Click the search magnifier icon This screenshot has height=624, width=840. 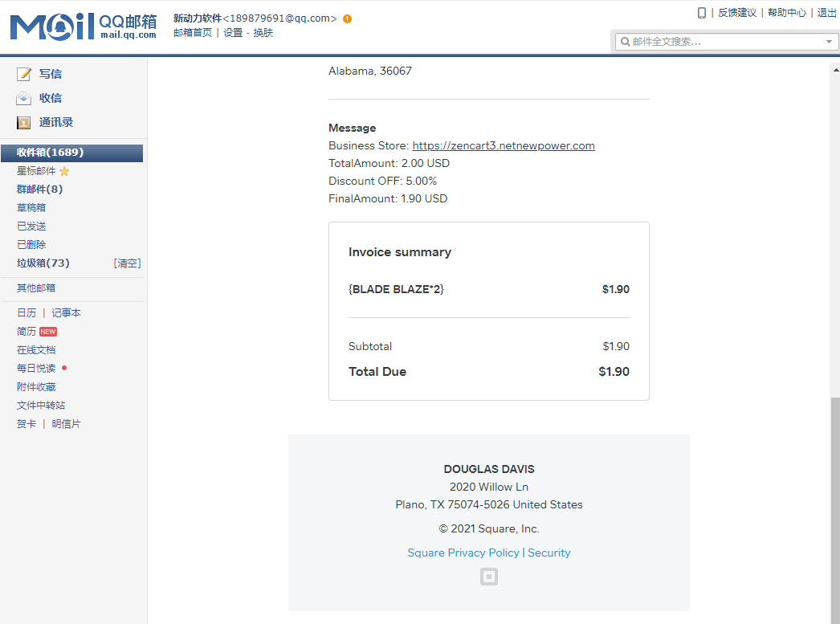click(624, 42)
